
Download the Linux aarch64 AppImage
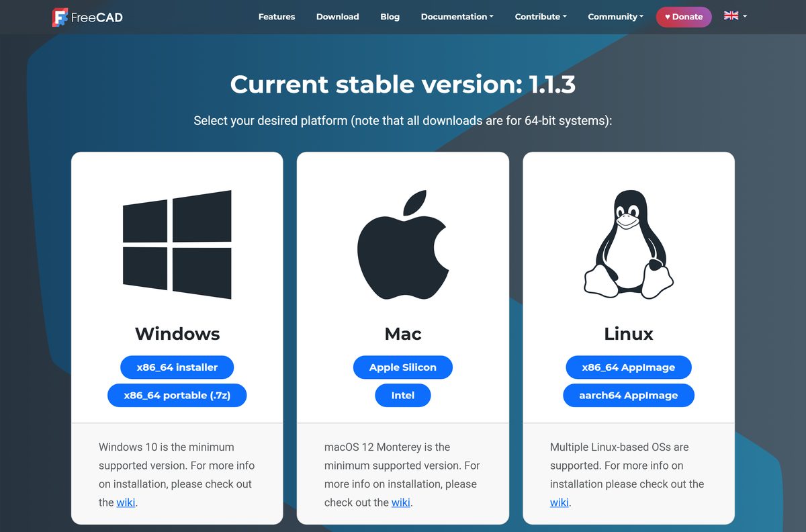pyautogui.click(x=629, y=396)
